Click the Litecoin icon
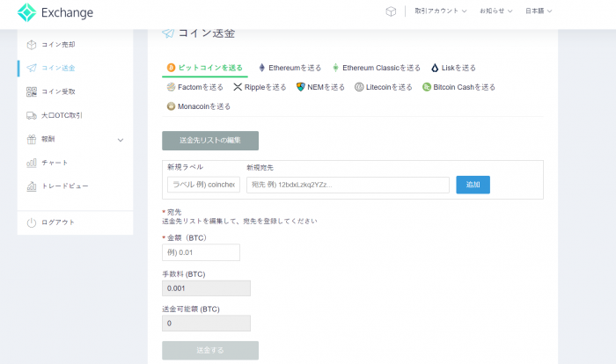The image size is (616, 364). click(x=359, y=87)
